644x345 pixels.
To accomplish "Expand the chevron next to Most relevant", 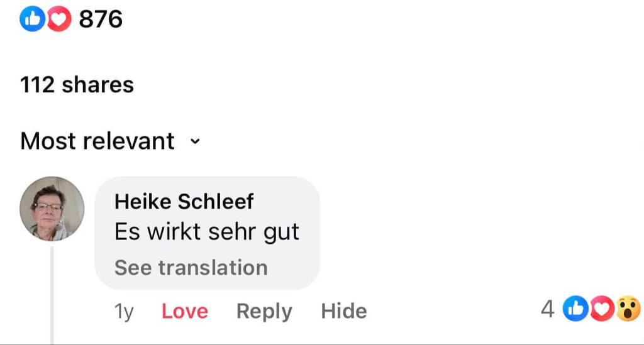I will coord(195,141).
